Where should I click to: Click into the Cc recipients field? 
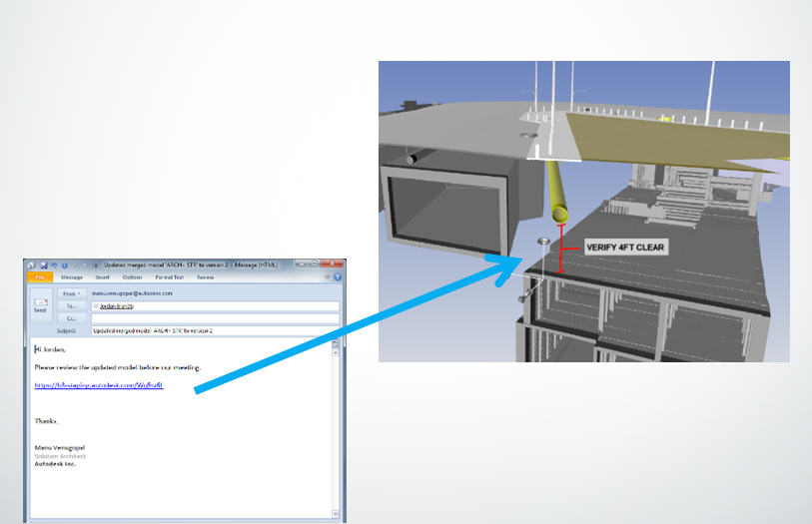point(213,317)
